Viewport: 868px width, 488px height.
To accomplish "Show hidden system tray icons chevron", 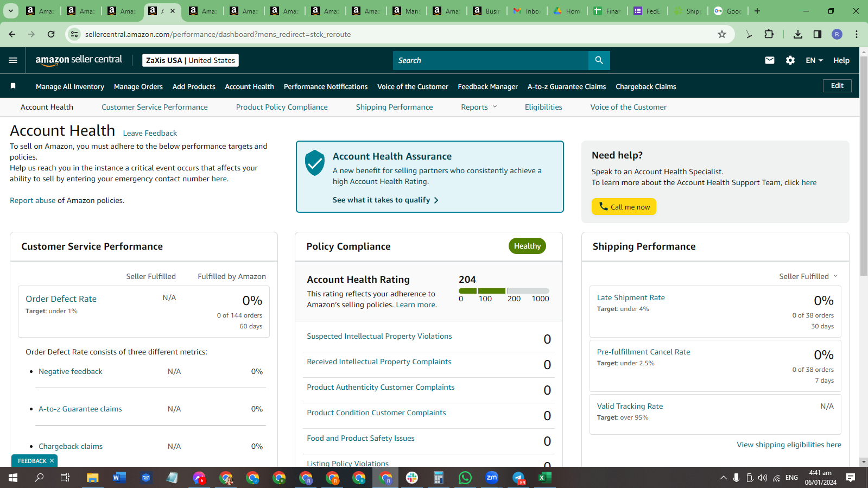I will coord(723,478).
